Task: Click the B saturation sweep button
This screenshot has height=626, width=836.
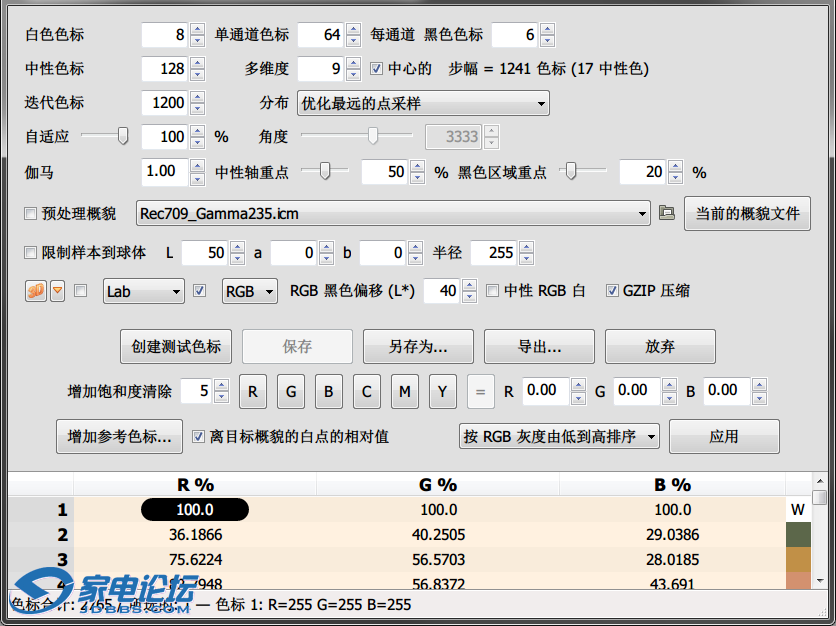Action: pos(328,392)
